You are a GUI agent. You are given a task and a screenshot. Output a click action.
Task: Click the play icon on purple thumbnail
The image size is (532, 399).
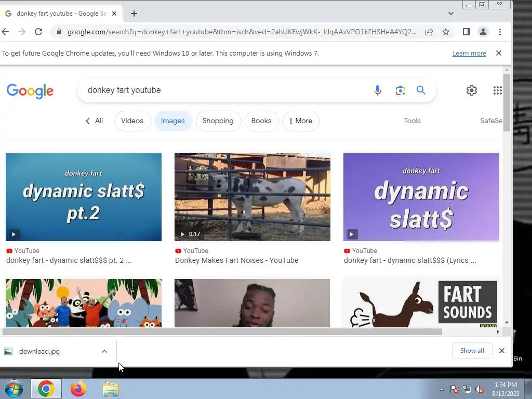[352, 234]
